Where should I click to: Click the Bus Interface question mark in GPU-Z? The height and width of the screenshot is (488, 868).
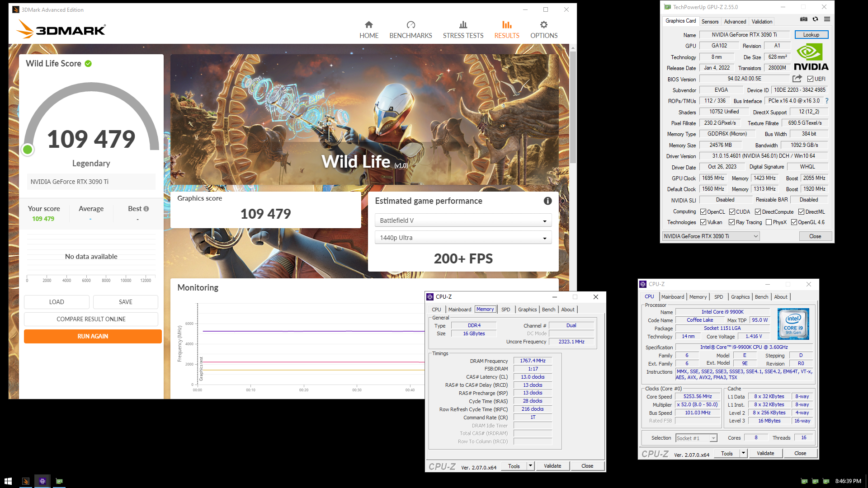[827, 101]
